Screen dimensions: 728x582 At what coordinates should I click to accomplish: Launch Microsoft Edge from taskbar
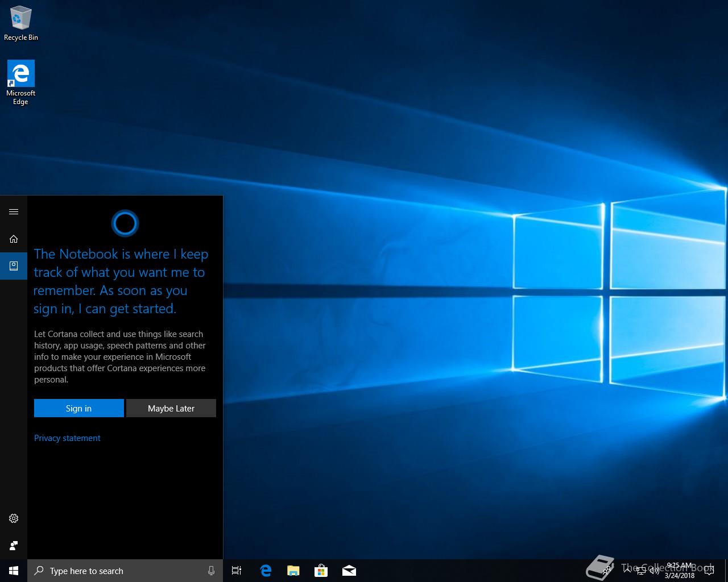pos(265,571)
